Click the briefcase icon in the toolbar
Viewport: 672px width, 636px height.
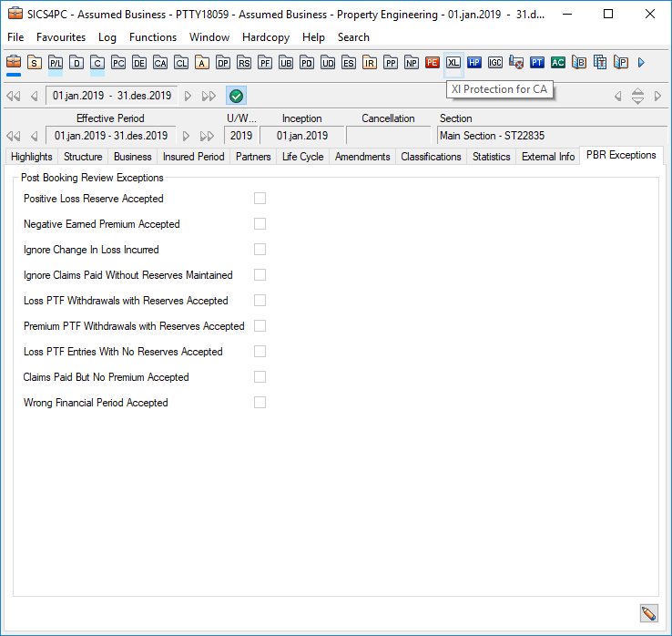14,62
